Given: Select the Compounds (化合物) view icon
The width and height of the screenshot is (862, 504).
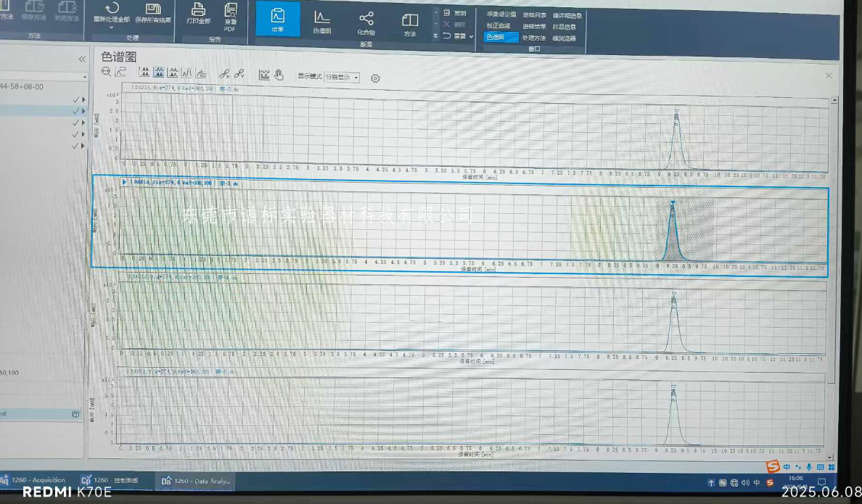Looking at the screenshot, I should click(366, 20).
